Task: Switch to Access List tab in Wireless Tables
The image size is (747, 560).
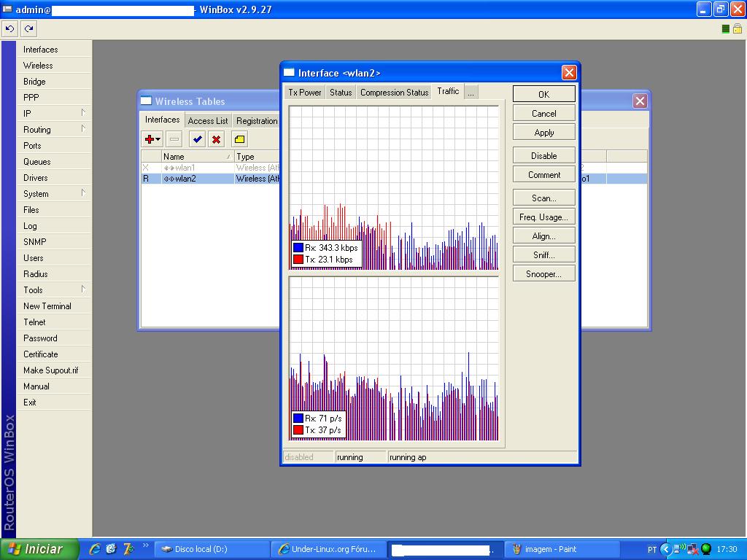Action: point(208,121)
